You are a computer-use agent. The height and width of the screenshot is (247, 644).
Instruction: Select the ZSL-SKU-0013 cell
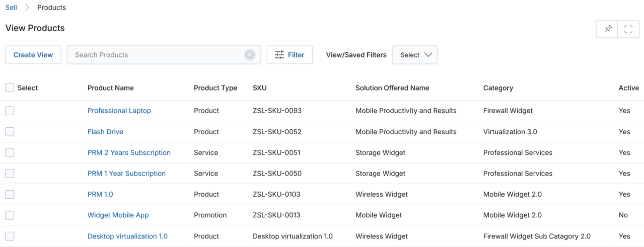pyautogui.click(x=276, y=215)
